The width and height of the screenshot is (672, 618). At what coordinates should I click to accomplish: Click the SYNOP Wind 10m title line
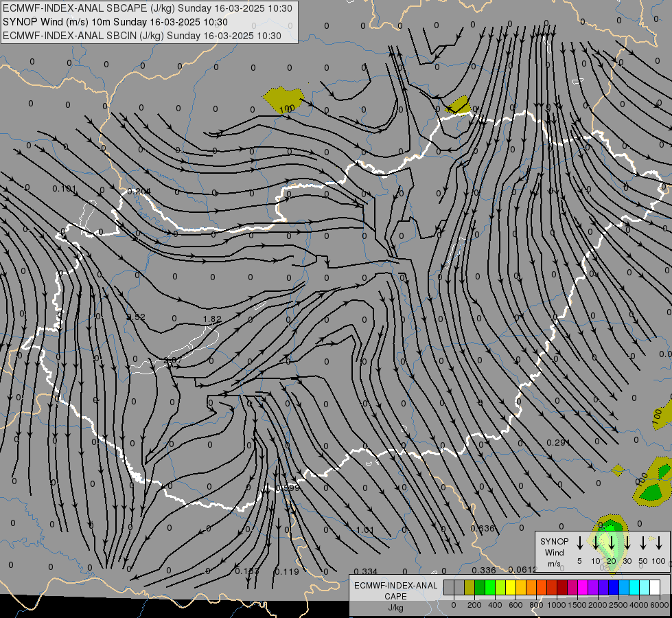coord(115,22)
